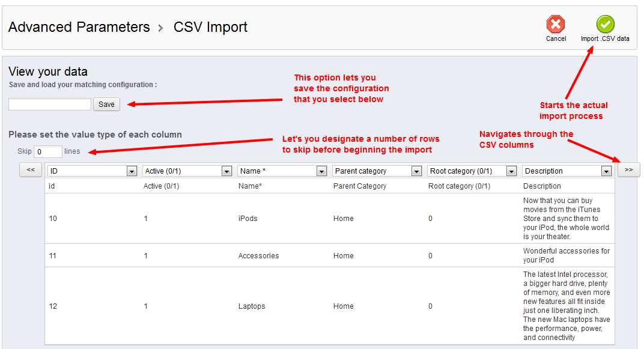Select the iPods name cell
Viewport: 644px width, 349px height.
tap(248, 219)
